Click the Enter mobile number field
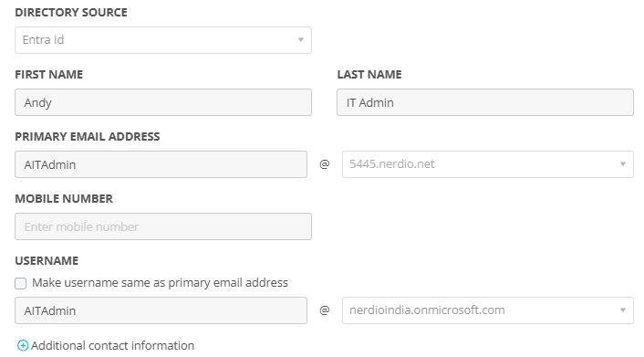 [x=163, y=226]
